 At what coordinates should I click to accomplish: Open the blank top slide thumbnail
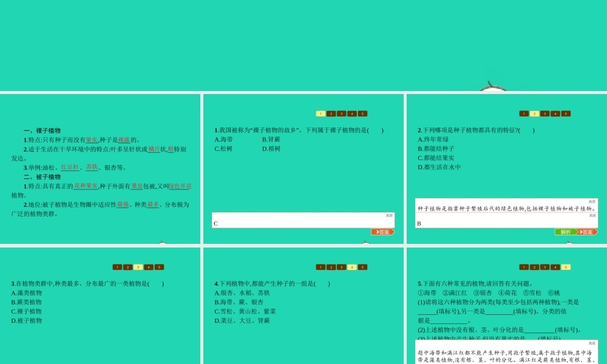[x=303, y=45]
